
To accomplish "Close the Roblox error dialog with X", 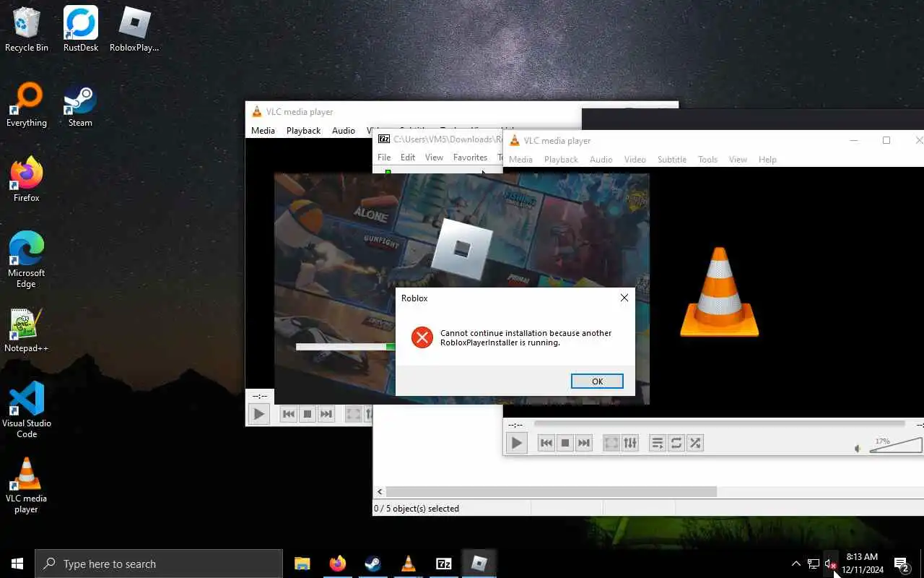I will [624, 298].
